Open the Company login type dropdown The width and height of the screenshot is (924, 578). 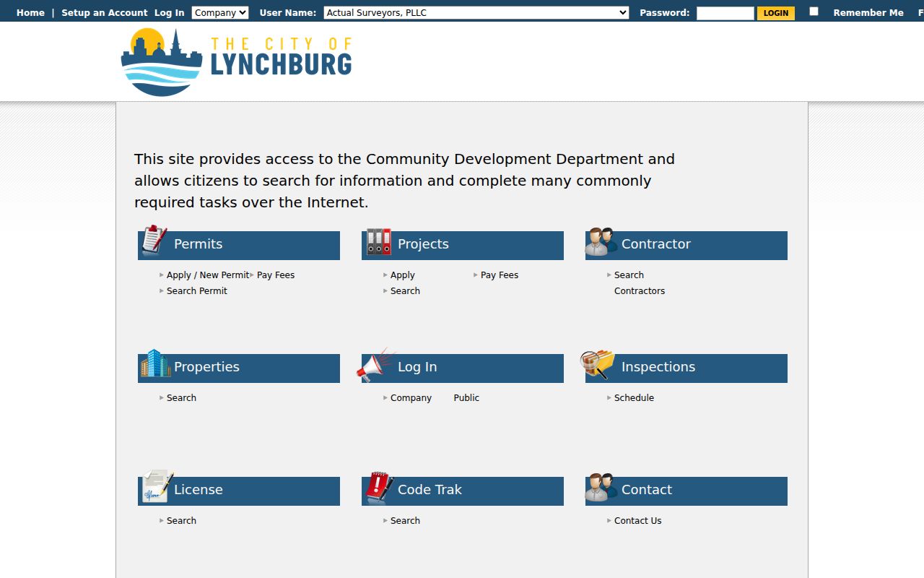220,12
